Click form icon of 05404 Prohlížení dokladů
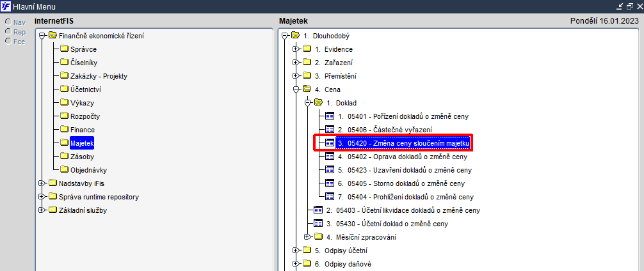The height and width of the screenshot is (271, 644). pos(330,196)
